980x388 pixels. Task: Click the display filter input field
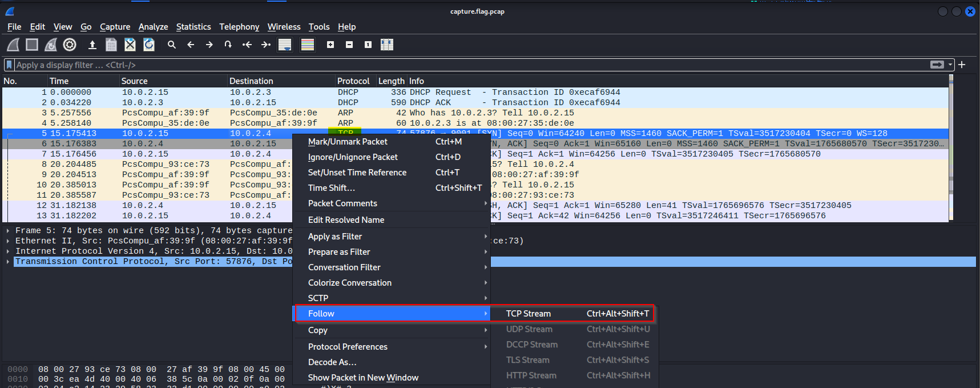[471, 65]
